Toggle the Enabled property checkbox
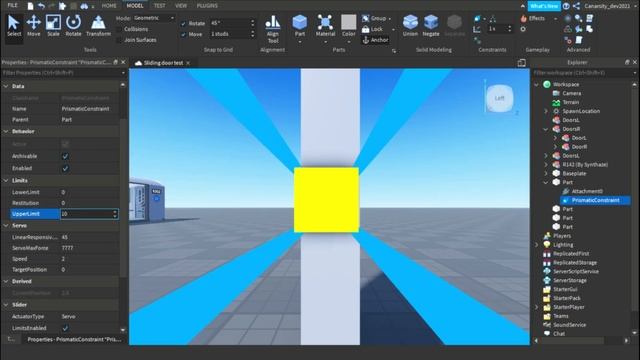 click(x=65, y=168)
